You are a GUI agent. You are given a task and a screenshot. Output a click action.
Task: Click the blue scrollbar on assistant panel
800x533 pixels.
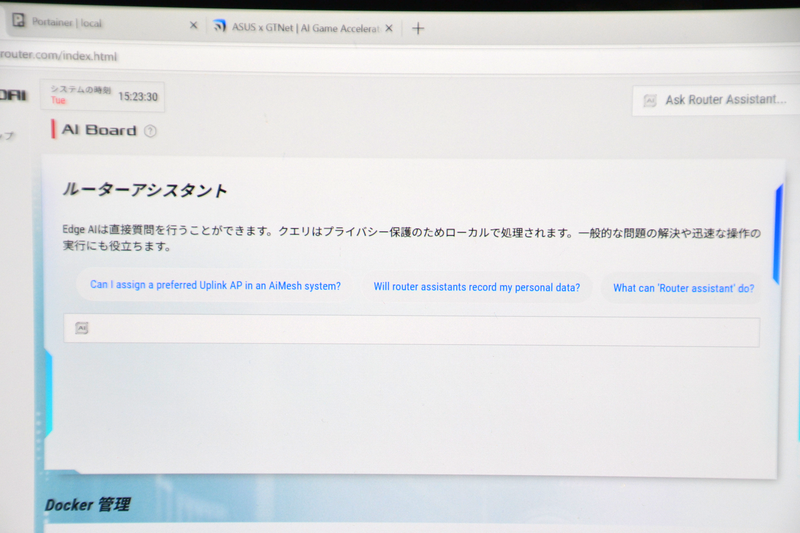click(778, 235)
